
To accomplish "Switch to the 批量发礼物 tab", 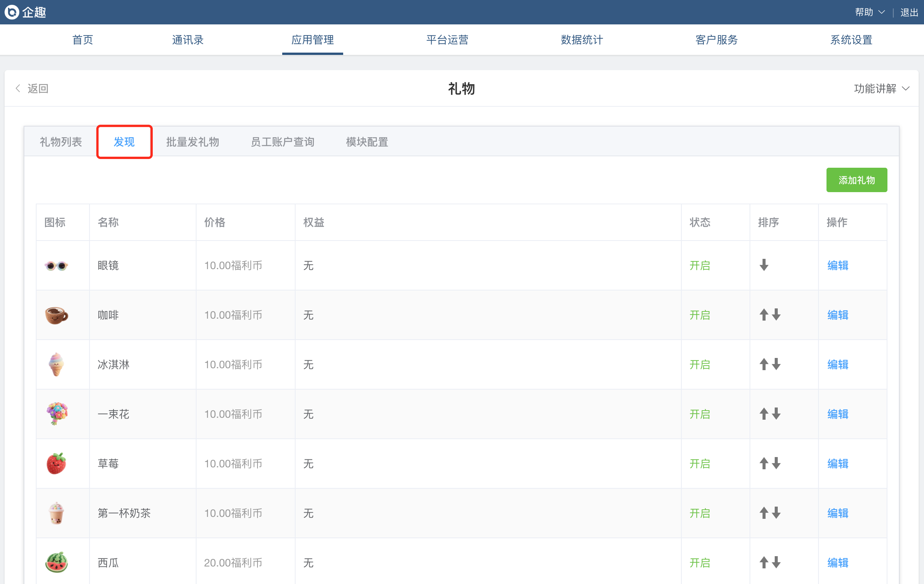I will click(x=192, y=142).
